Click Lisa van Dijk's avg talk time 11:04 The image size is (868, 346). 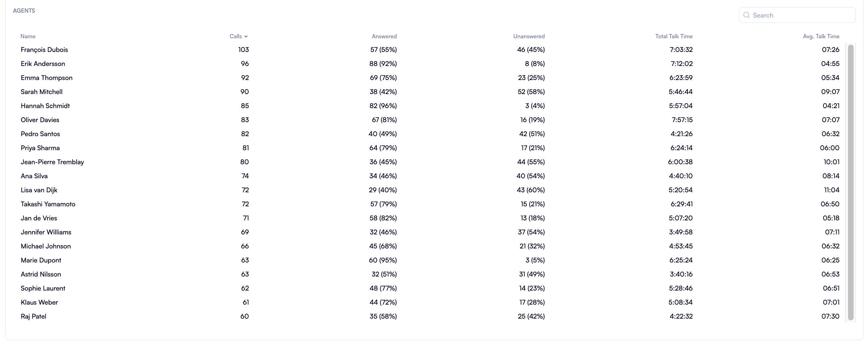[x=831, y=190]
